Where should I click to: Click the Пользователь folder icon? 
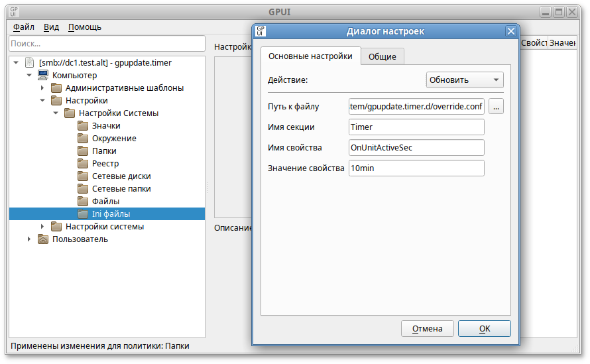coord(42,239)
